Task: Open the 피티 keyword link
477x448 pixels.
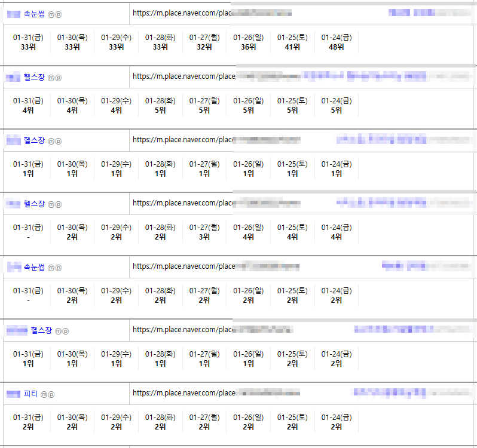Action: pos(30,394)
